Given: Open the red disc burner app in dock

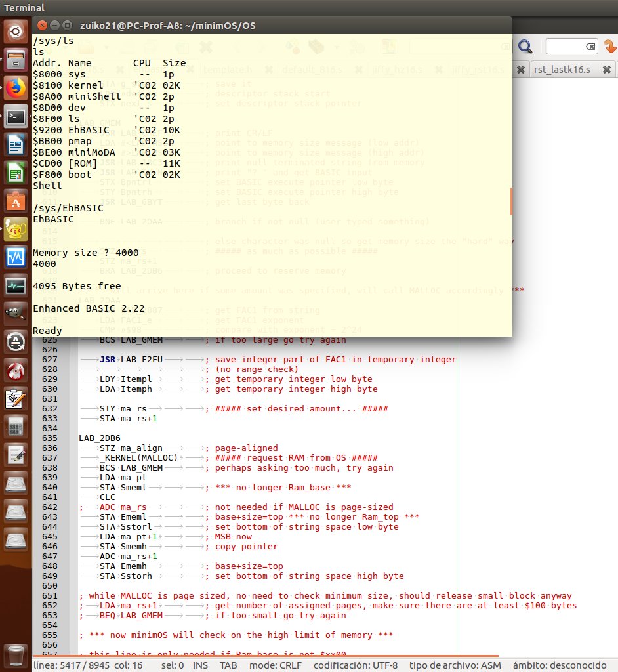Looking at the screenshot, I should 16,371.
